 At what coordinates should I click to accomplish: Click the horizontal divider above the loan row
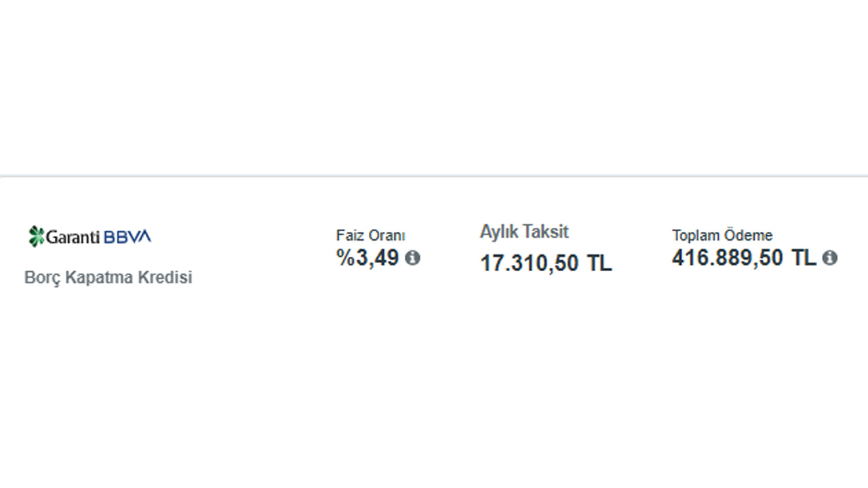pos(434,176)
